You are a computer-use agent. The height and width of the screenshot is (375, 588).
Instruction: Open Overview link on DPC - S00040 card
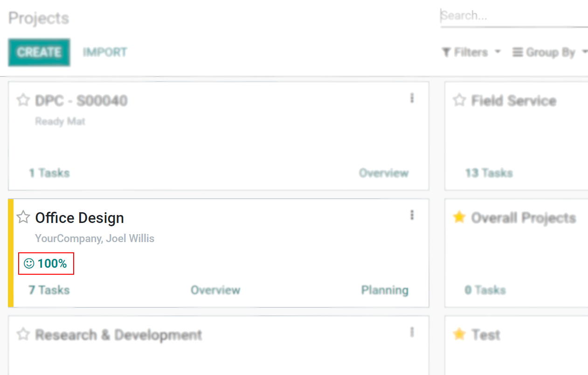click(x=383, y=173)
